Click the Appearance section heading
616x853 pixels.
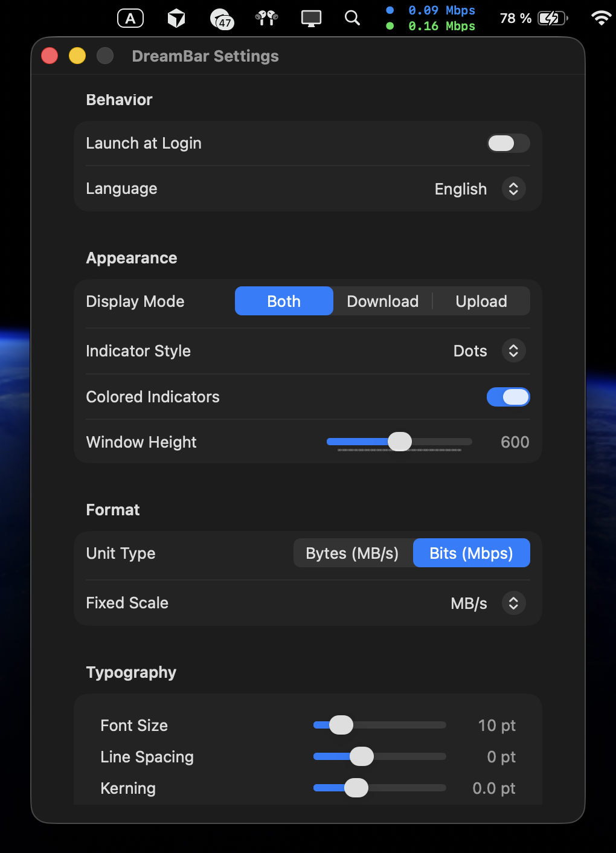click(132, 258)
